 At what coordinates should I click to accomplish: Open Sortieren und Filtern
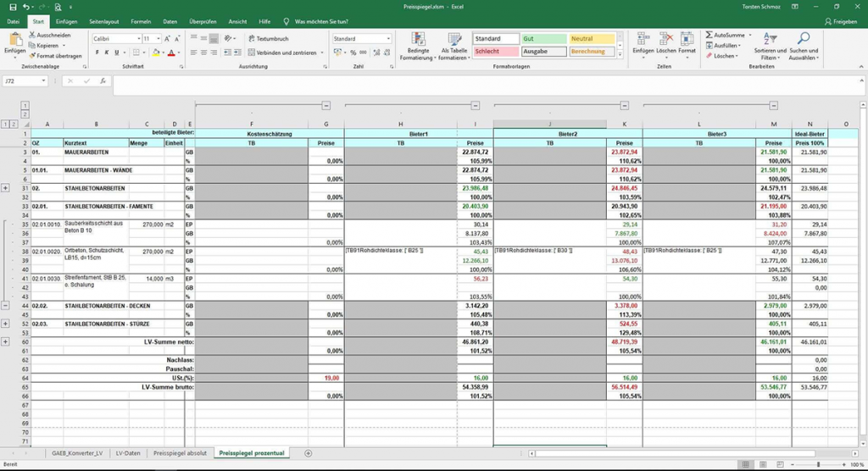(x=770, y=47)
